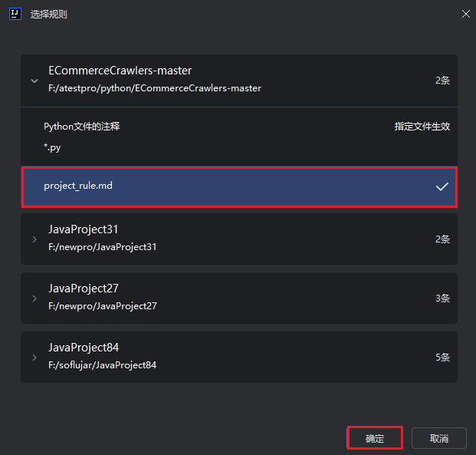The height and width of the screenshot is (455, 476).
Task: Expand the JavaProject27 chevron arrow
Action: point(34,298)
